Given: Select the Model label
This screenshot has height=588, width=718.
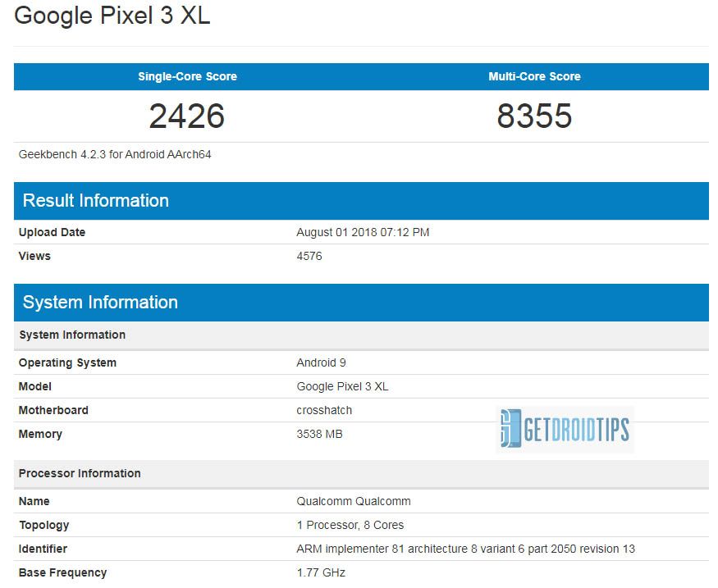Looking at the screenshot, I should tap(34, 386).
